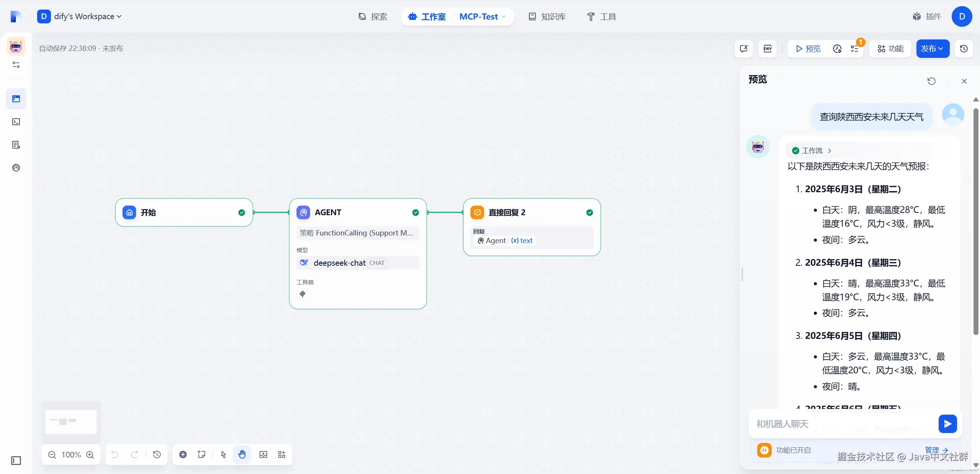Expand the 发布 publish dropdown

(933, 49)
